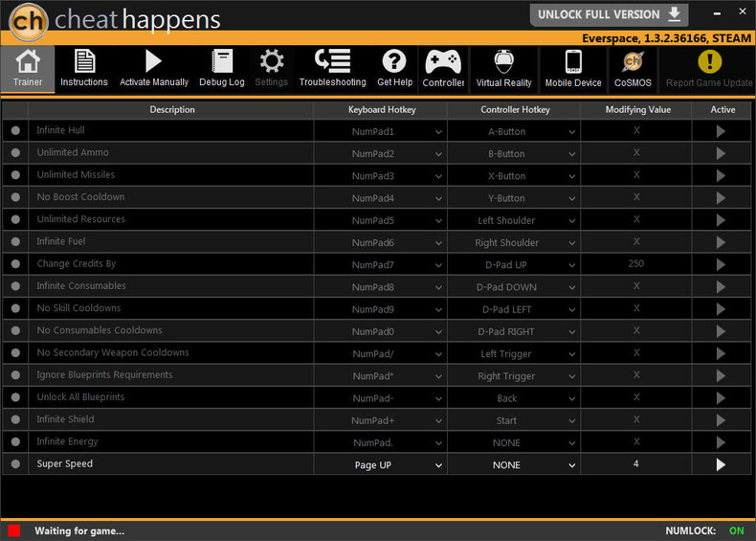Click the Unlock Full Version button
The width and height of the screenshot is (756, 541).
(609, 14)
